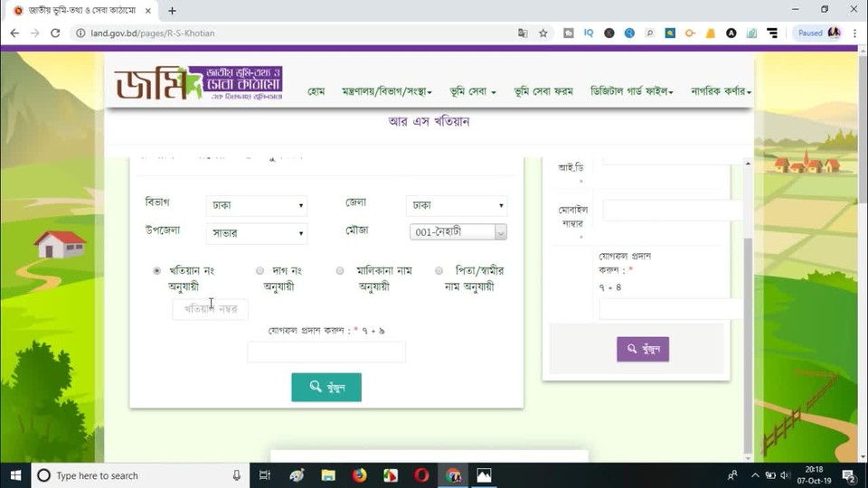Click the IQ extension icon
This screenshot has width=868, height=488.
coord(589,33)
